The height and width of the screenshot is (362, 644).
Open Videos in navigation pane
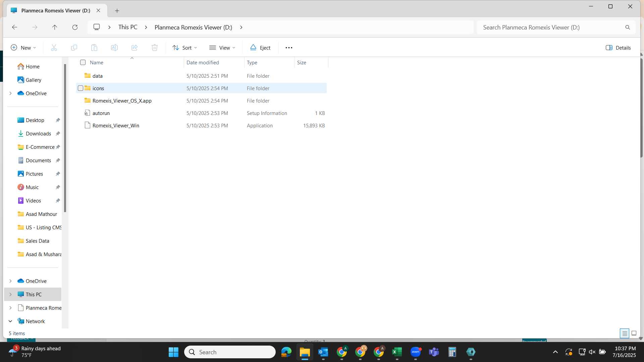[x=33, y=200]
